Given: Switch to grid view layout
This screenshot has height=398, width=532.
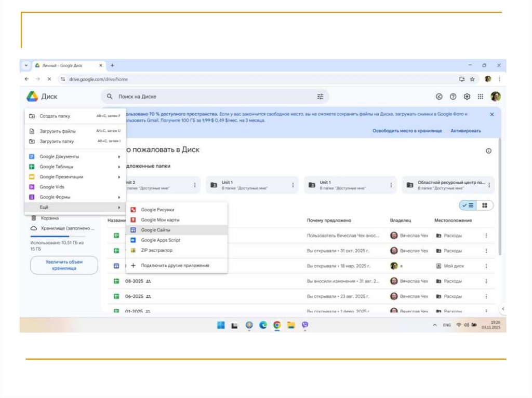Looking at the screenshot, I should coord(485,205).
